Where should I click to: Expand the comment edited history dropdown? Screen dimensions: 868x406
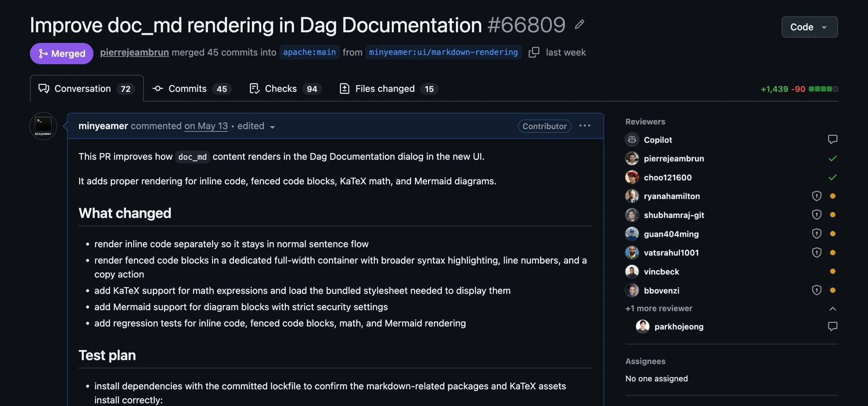[x=256, y=126]
